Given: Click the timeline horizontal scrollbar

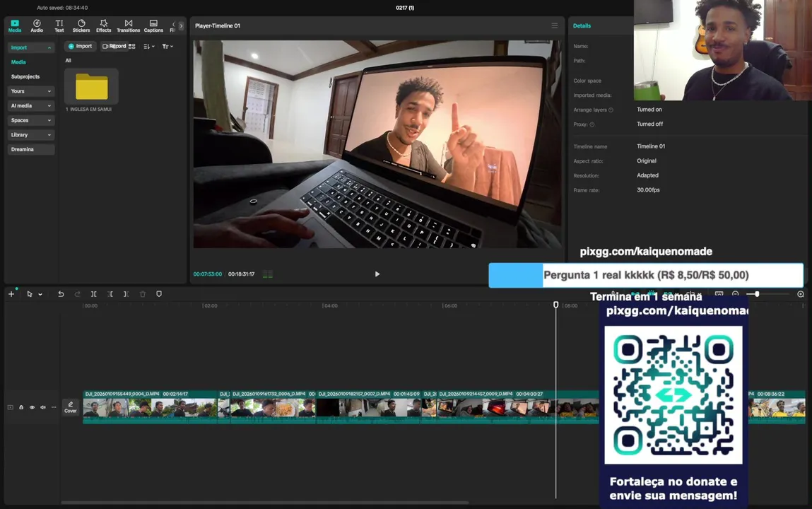Looking at the screenshot, I should [264, 502].
